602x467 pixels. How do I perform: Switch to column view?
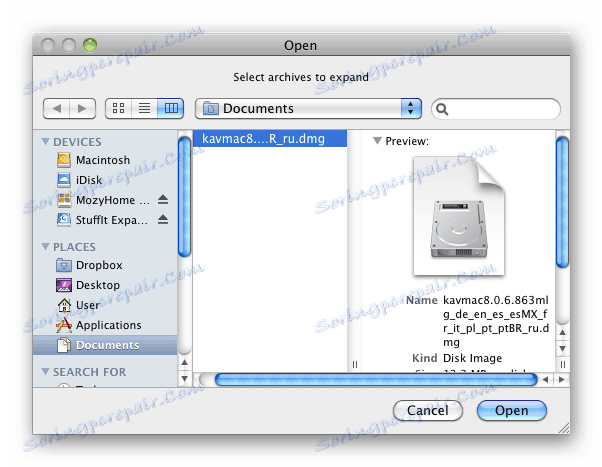[171, 109]
